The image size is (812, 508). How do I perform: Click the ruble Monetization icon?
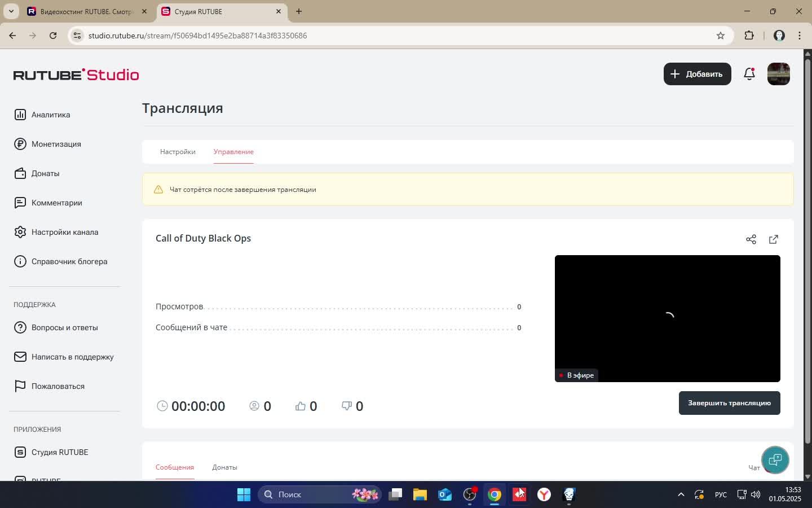tap(20, 144)
